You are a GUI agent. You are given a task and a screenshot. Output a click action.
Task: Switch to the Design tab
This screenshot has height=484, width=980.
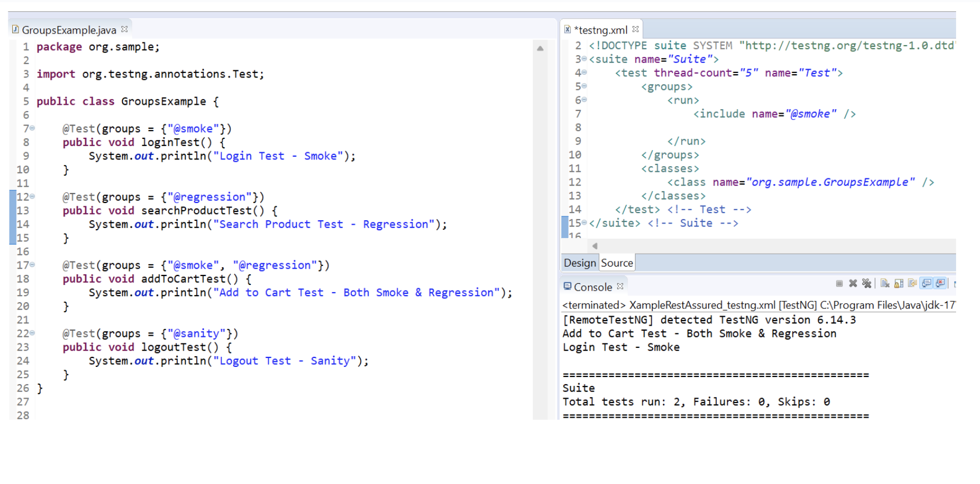click(x=580, y=263)
